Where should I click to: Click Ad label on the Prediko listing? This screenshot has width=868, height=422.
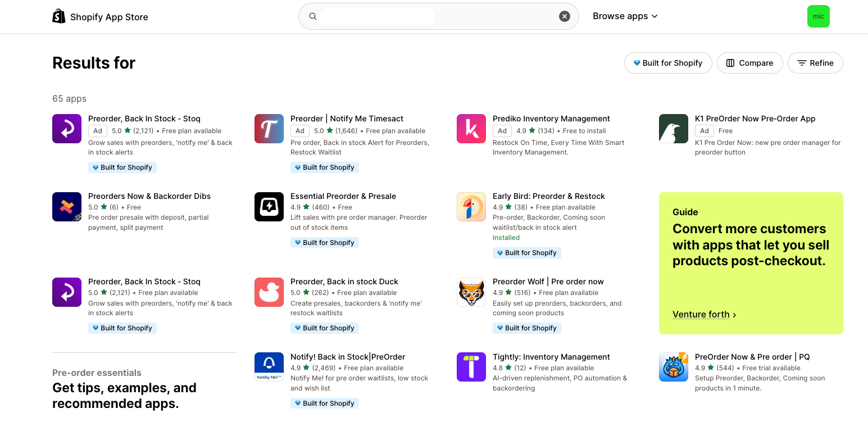(502, 131)
